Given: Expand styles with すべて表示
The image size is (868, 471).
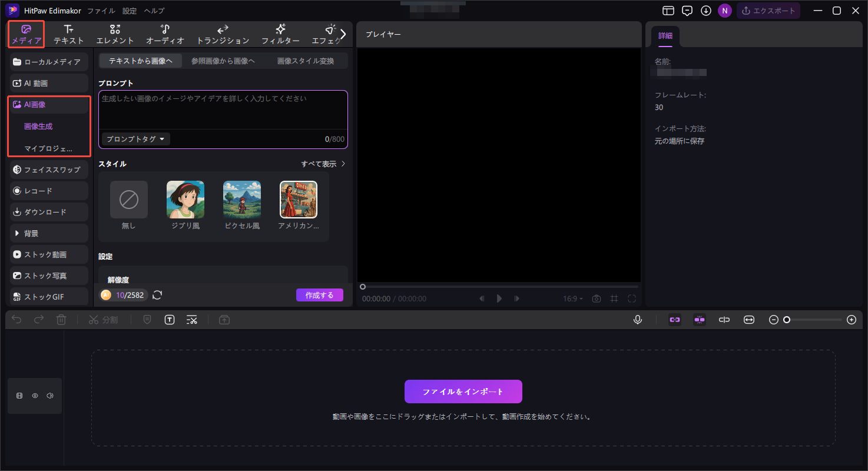Looking at the screenshot, I should [x=323, y=164].
